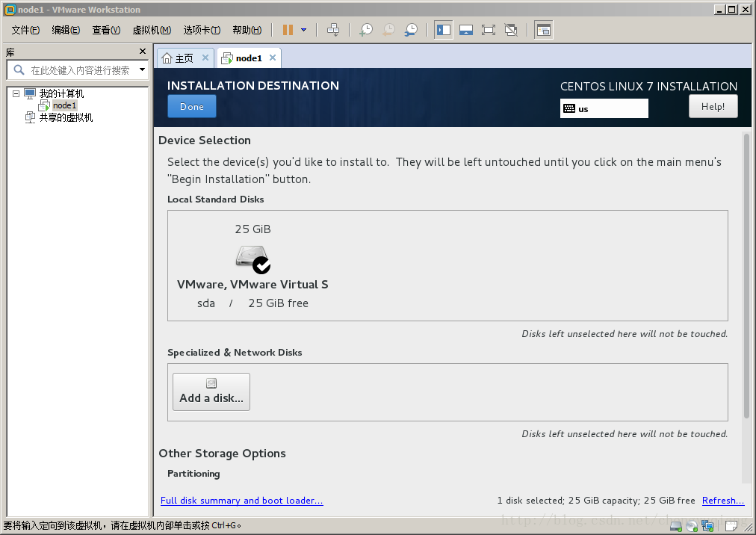Screen dimensions: 756x535
Task: Click the Refresh... link
Action: [723, 501]
